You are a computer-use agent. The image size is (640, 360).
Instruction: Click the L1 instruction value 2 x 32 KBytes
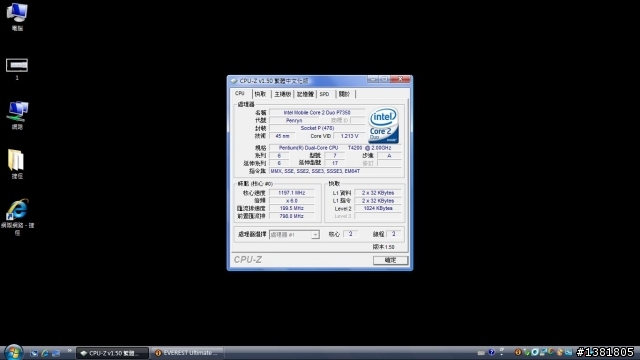coord(378,200)
